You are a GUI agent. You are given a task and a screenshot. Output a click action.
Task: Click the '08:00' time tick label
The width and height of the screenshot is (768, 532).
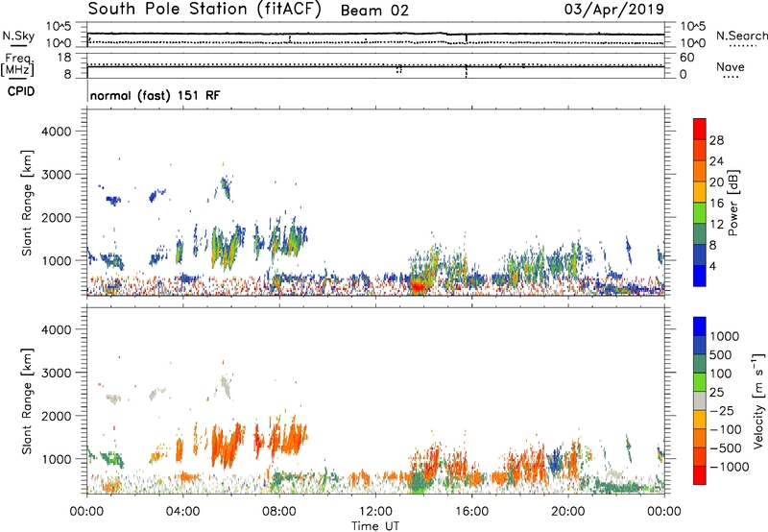[279, 512]
